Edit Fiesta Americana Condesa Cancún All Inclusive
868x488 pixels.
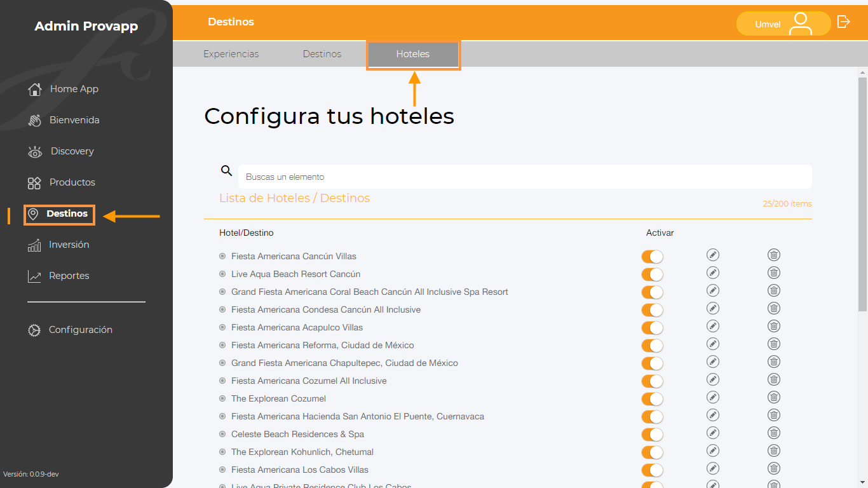(x=713, y=308)
